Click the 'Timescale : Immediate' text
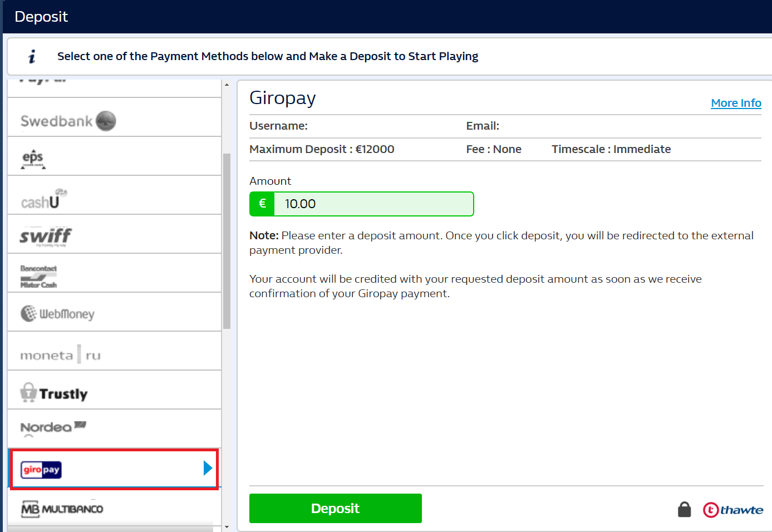The image size is (772, 532). 611,149
